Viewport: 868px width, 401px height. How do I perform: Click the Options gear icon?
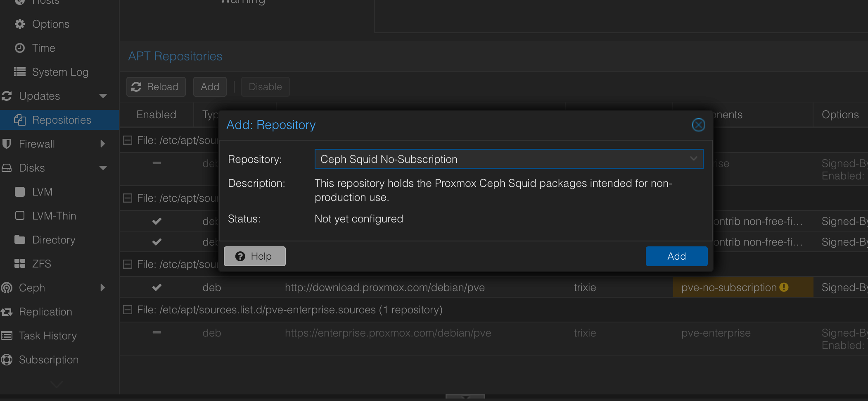click(19, 24)
